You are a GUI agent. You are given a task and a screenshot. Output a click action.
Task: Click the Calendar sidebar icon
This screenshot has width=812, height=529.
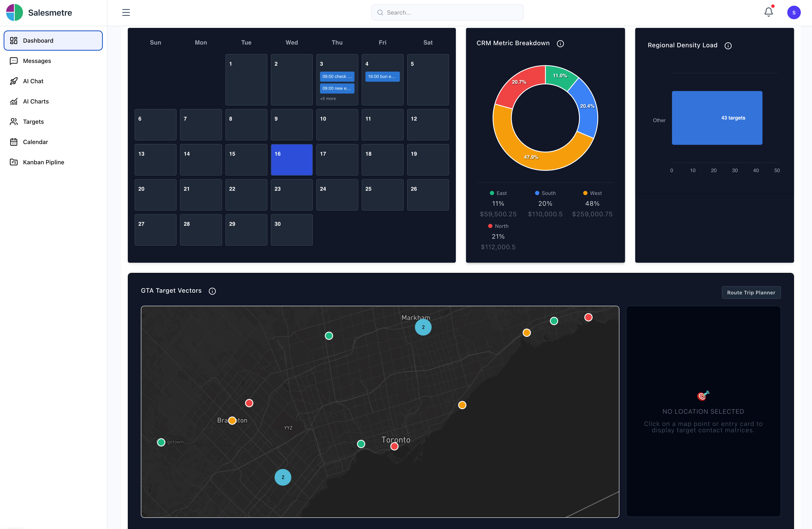(14, 142)
